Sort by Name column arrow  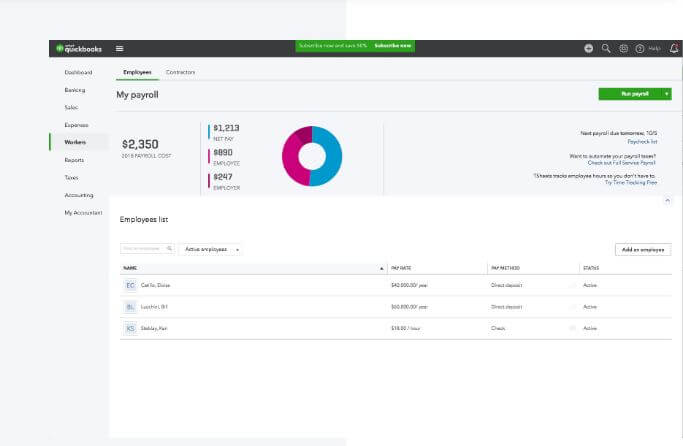tap(381, 268)
